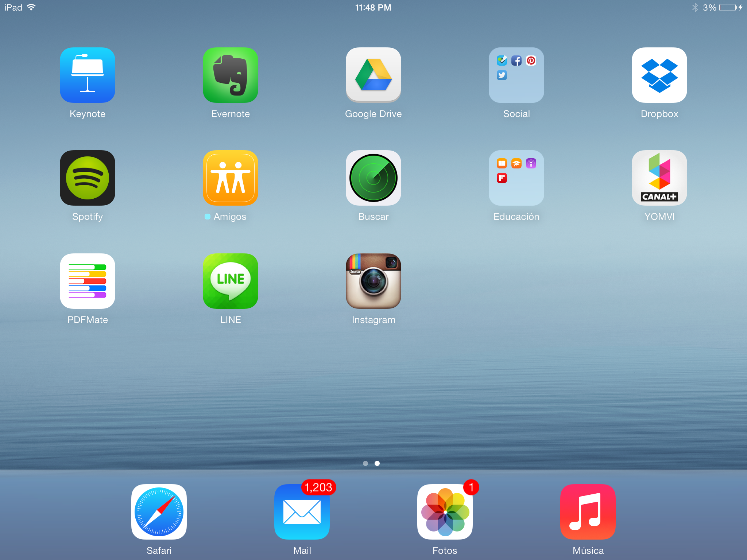This screenshot has width=747, height=560.
Task: Tap the "YOMVI" label text
Action: (659, 217)
